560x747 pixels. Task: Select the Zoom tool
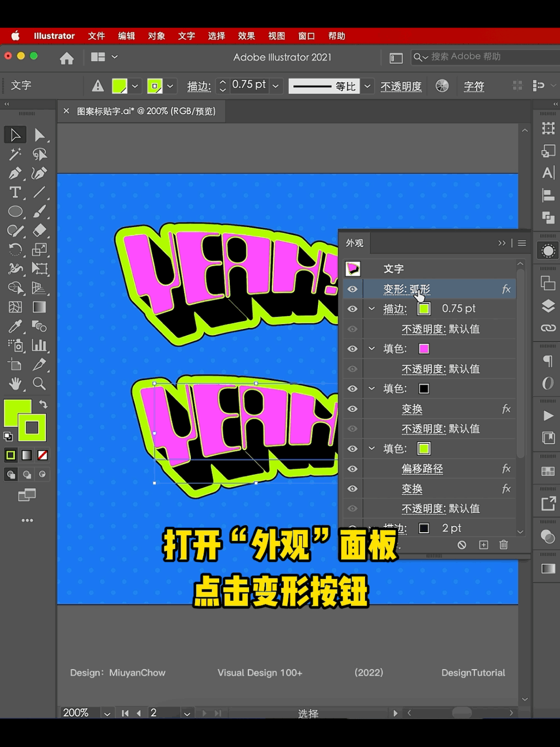point(39,384)
